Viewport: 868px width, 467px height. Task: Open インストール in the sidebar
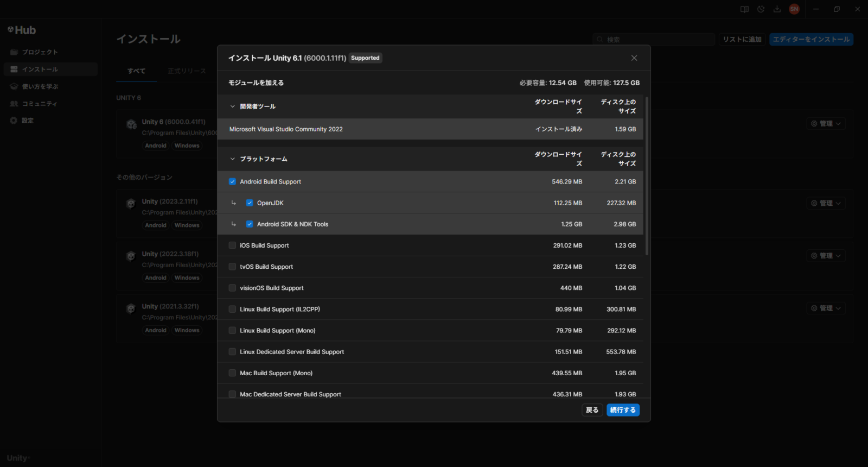pyautogui.click(x=50, y=70)
